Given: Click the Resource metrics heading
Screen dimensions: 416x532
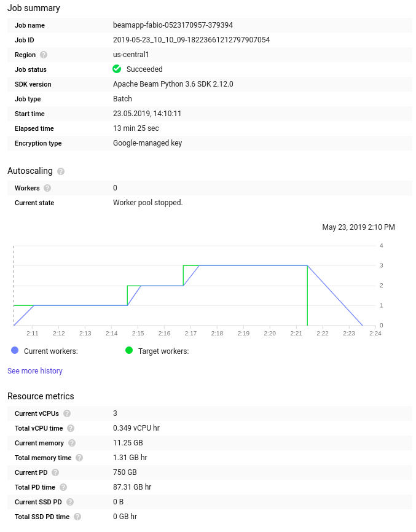Looking at the screenshot, I should (x=41, y=396).
